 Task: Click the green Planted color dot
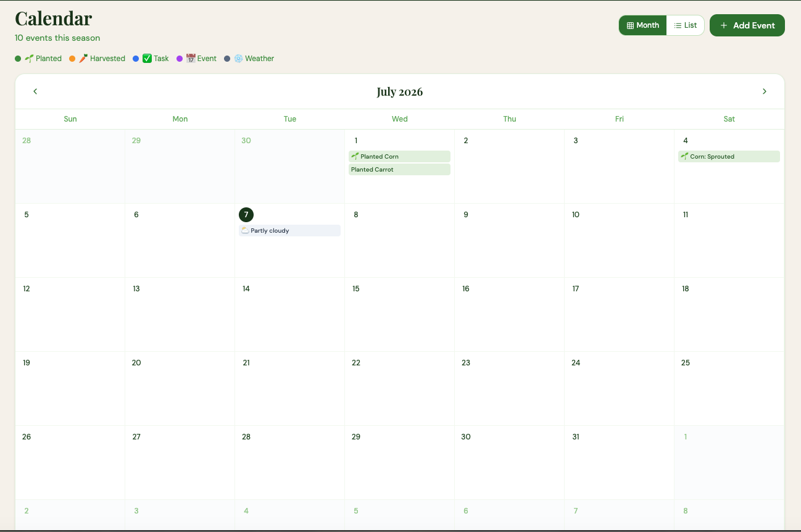pos(18,59)
